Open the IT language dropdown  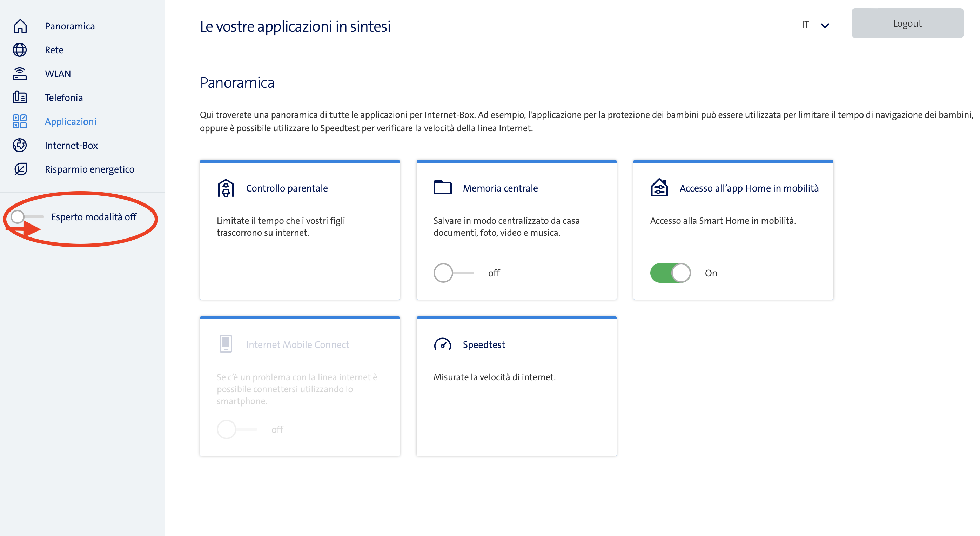805,25
